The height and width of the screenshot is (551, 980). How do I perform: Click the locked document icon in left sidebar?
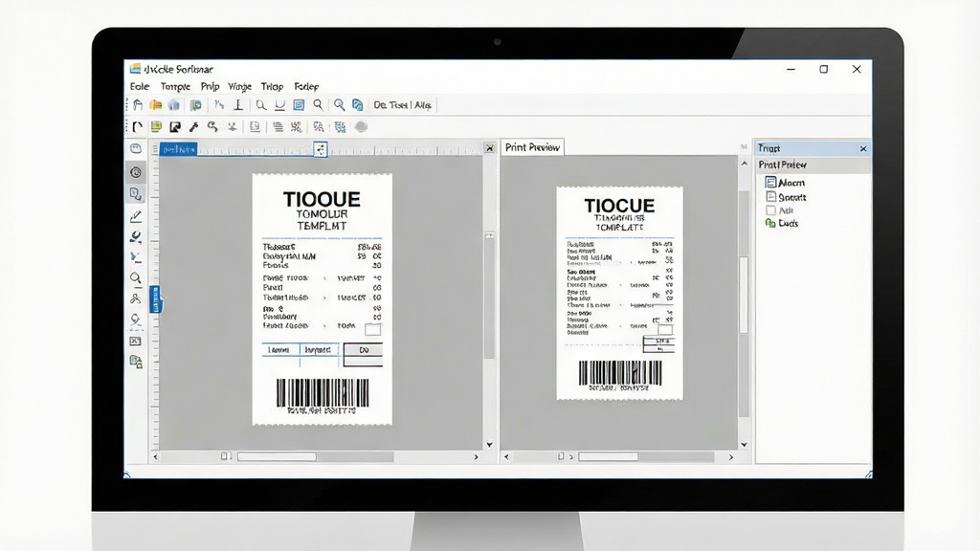136,361
